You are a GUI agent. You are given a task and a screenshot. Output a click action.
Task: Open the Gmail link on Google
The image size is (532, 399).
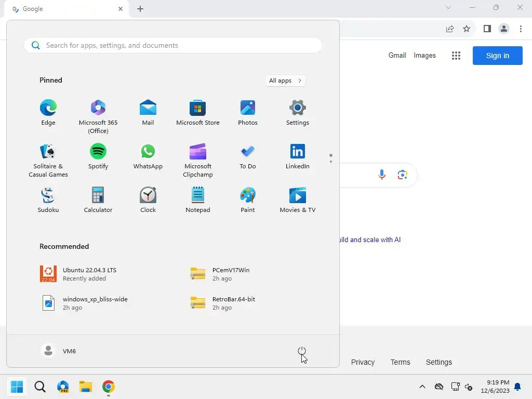tap(397, 55)
